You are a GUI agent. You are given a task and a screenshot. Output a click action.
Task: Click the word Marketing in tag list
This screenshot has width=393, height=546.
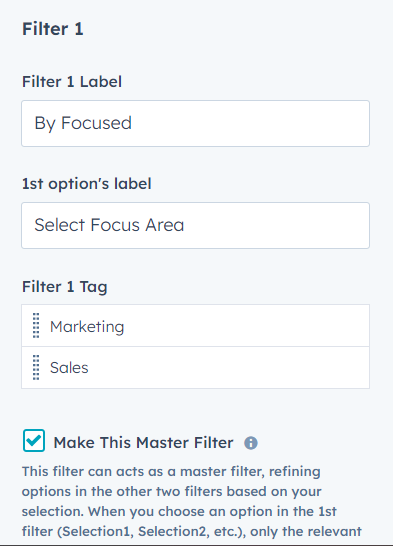pyautogui.click(x=87, y=327)
